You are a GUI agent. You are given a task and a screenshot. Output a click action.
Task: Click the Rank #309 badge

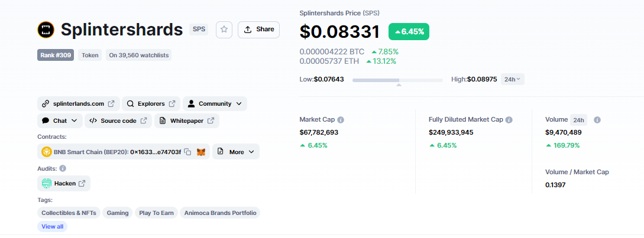pyautogui.click(x=56, y=55)
